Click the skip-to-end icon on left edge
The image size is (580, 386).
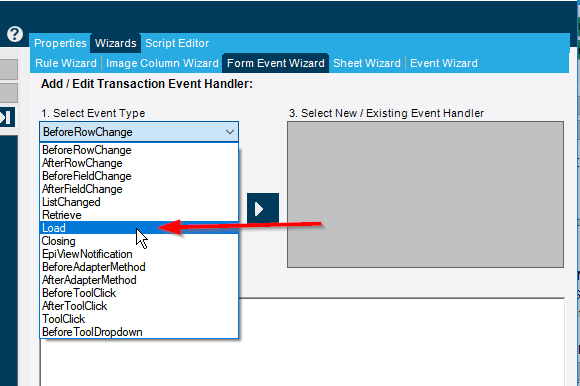pos(7,117)
